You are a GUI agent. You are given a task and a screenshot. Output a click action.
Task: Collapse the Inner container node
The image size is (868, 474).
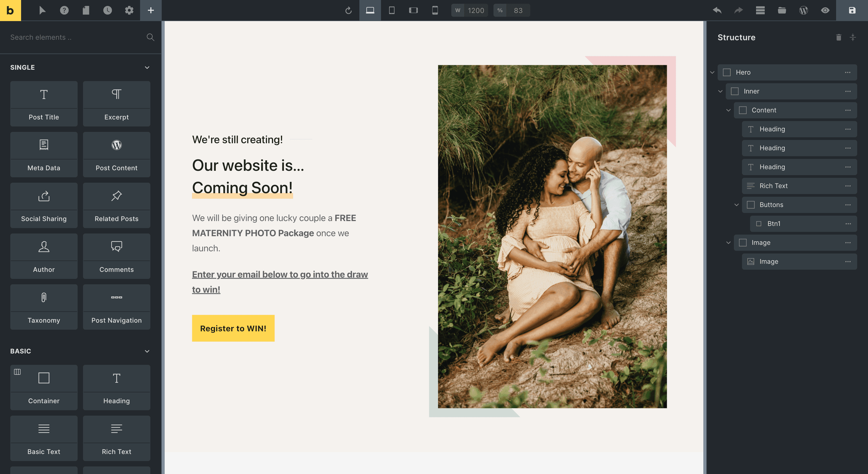tap(720, 91)
